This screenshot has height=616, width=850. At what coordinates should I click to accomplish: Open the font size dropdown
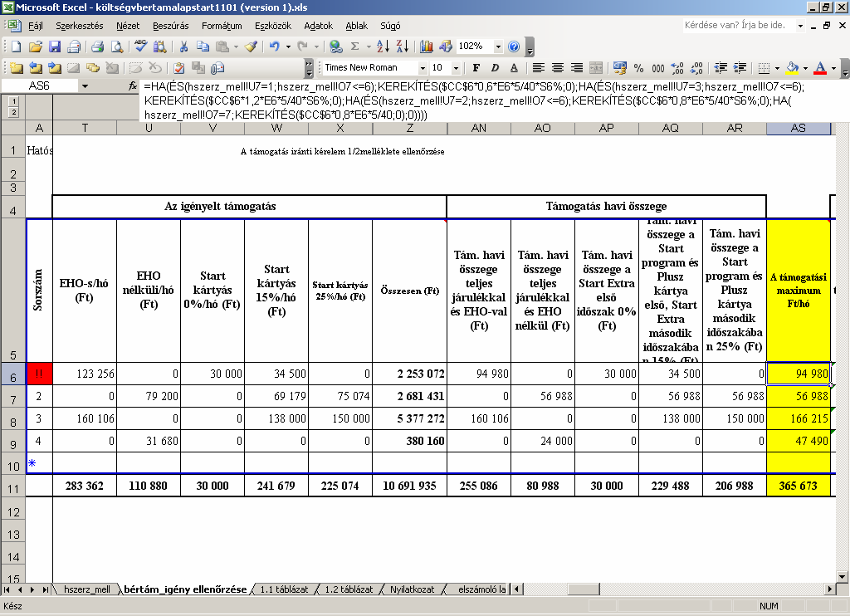(x=456, y=68)
